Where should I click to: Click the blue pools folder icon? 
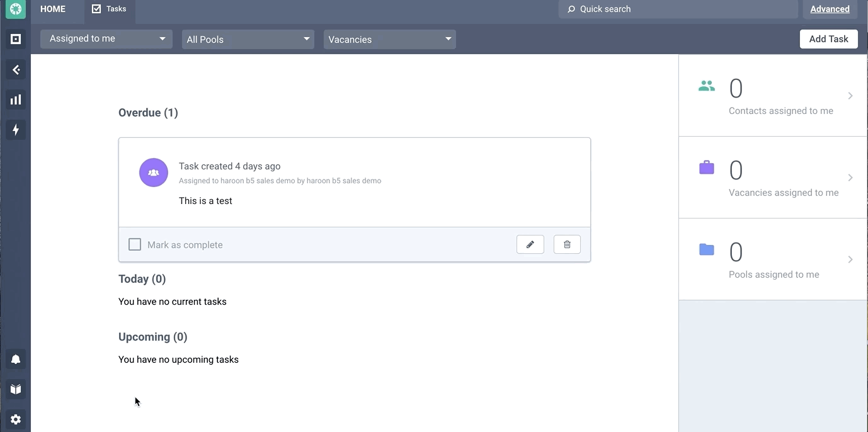coord(707,249)
